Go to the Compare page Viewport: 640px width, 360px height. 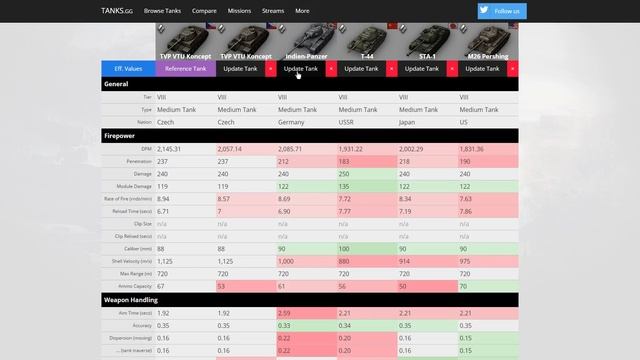click(204, 11)
